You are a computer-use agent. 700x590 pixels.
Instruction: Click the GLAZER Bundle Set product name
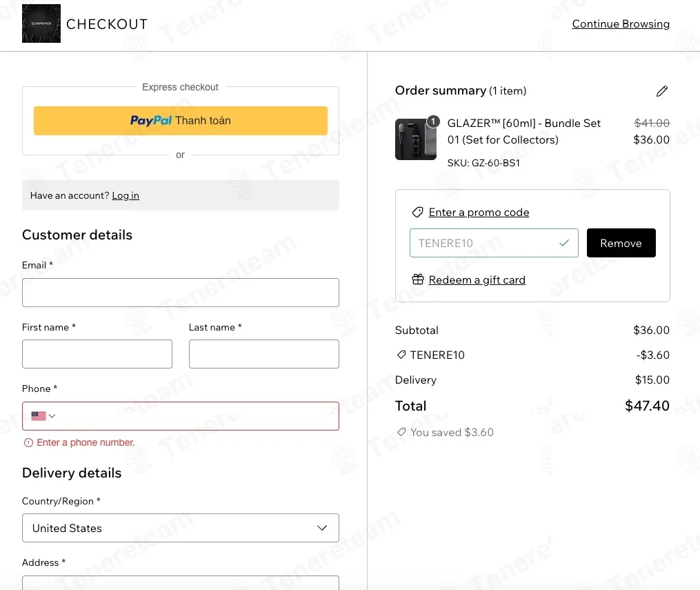click(523, 131)
